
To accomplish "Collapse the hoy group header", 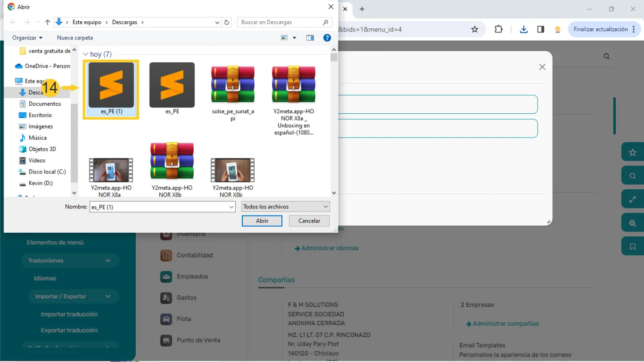I will (86, 54).
